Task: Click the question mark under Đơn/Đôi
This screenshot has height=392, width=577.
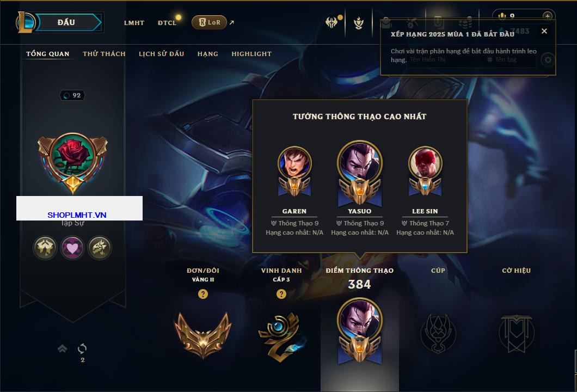Action: [202, 293]
